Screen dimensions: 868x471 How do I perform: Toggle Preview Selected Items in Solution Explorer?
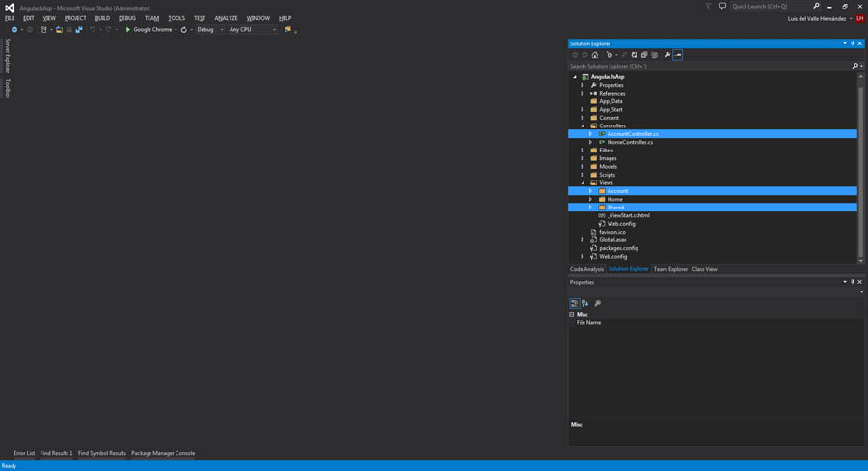coord(678,55)
